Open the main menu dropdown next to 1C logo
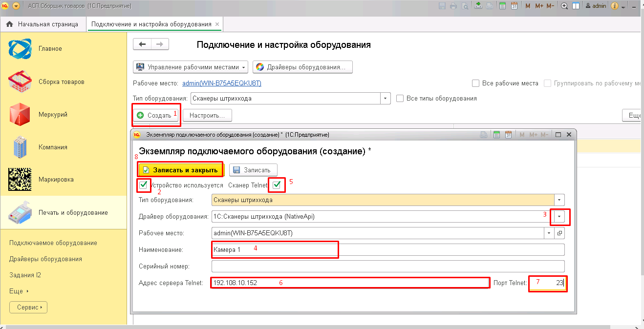This screenshot has width=644, height=329. [16, 6]
